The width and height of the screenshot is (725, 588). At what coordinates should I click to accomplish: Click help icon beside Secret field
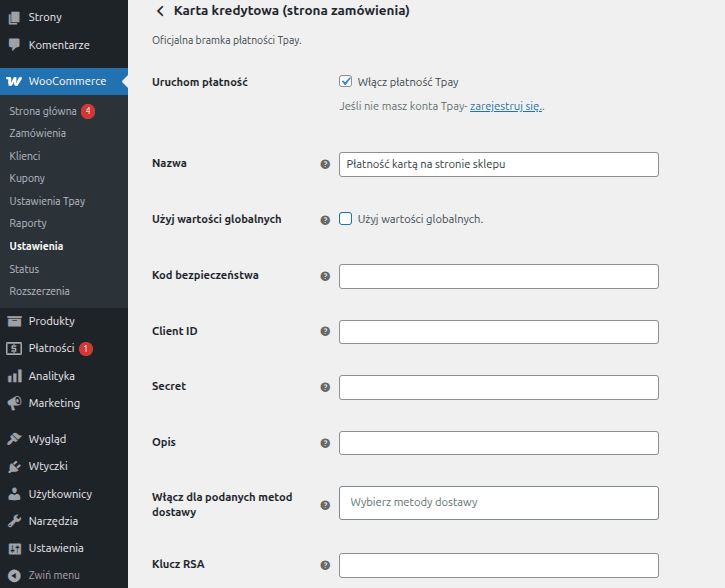325,387
